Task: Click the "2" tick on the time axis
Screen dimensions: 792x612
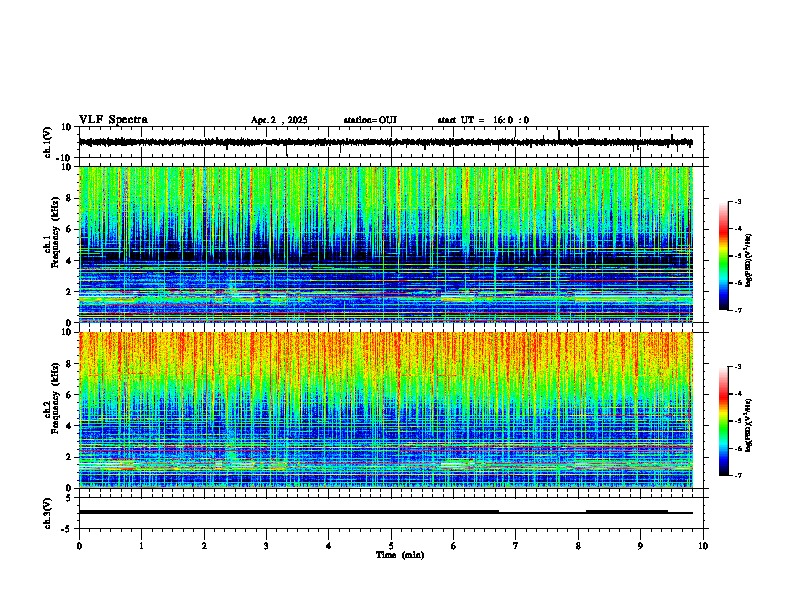Action: pos(204,546)
